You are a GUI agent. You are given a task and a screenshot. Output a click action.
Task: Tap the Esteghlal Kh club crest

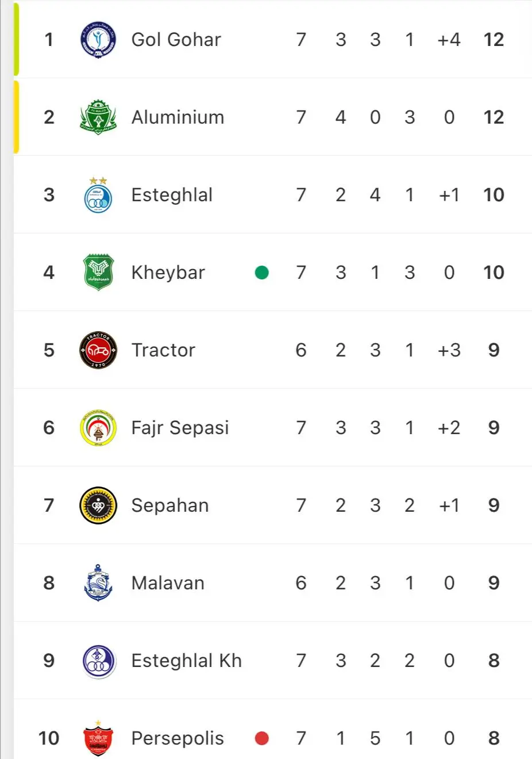click(98, 661)
